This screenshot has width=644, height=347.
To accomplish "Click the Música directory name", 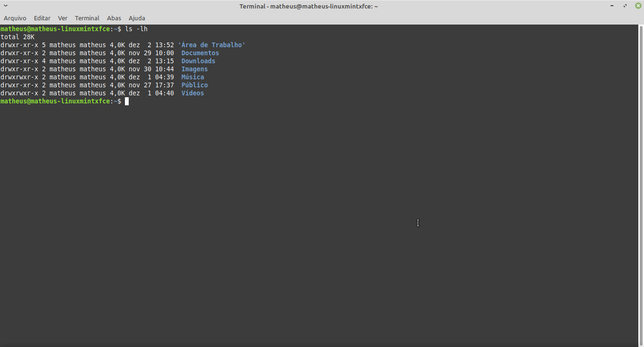I will (192, 77).
